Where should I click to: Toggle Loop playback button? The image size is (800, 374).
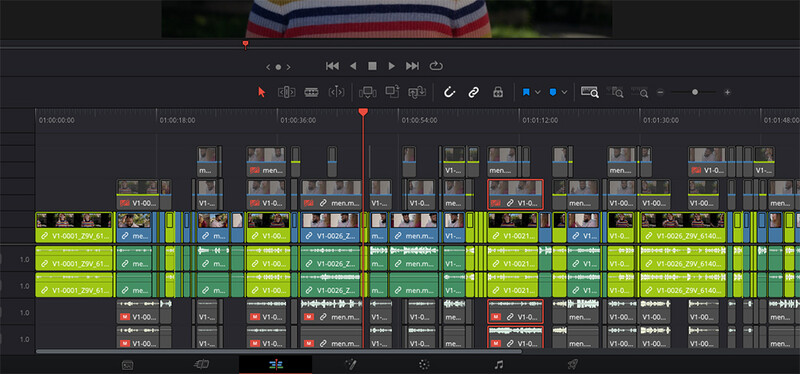(x=436, y=66)
